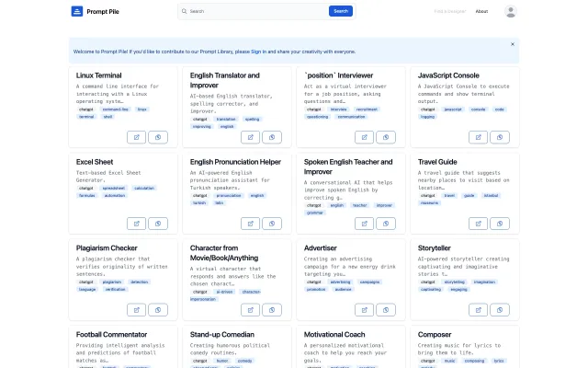The image size is (588, 368).
Task: Open the user profile avatar menu
Action: 511,11
